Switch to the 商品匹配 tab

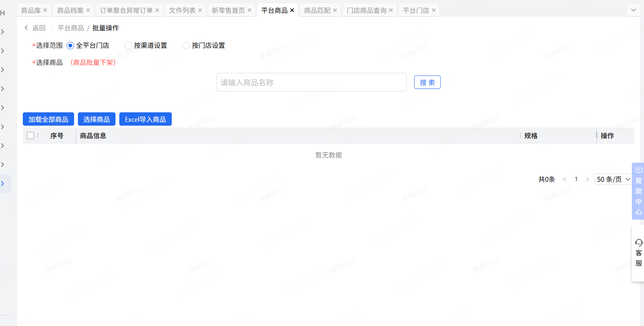pyautogui.click(x=317, y=10)
